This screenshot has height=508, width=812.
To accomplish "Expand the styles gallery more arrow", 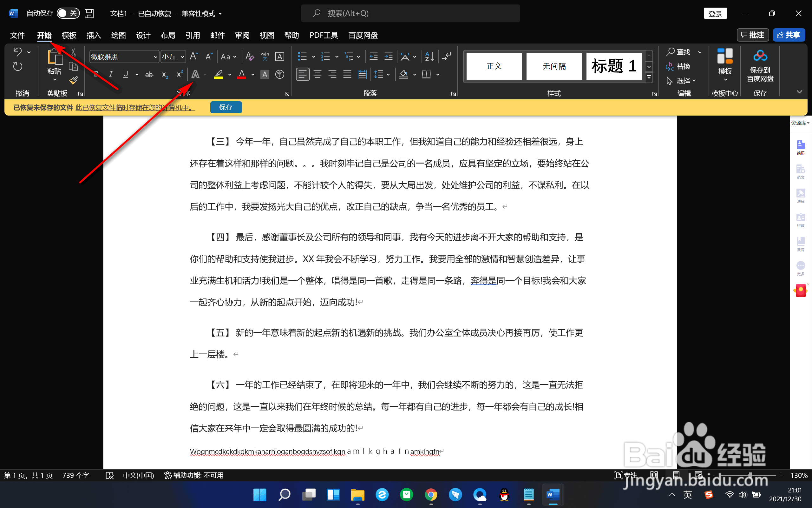I will (649, 77).
